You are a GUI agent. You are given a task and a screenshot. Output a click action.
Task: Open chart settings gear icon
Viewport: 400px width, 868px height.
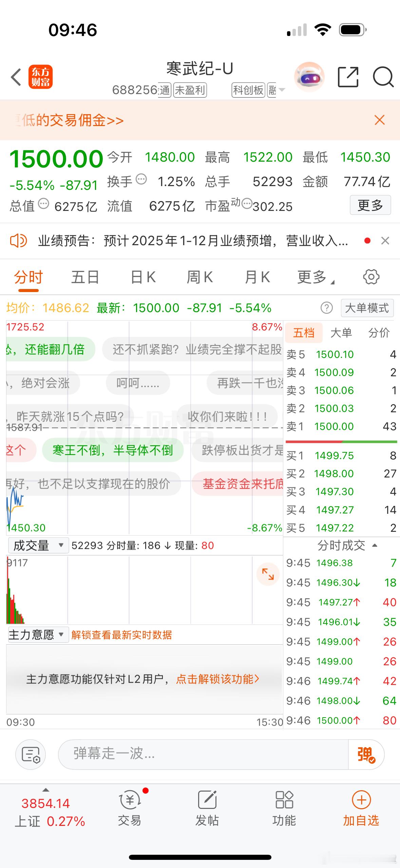(371, 277)
